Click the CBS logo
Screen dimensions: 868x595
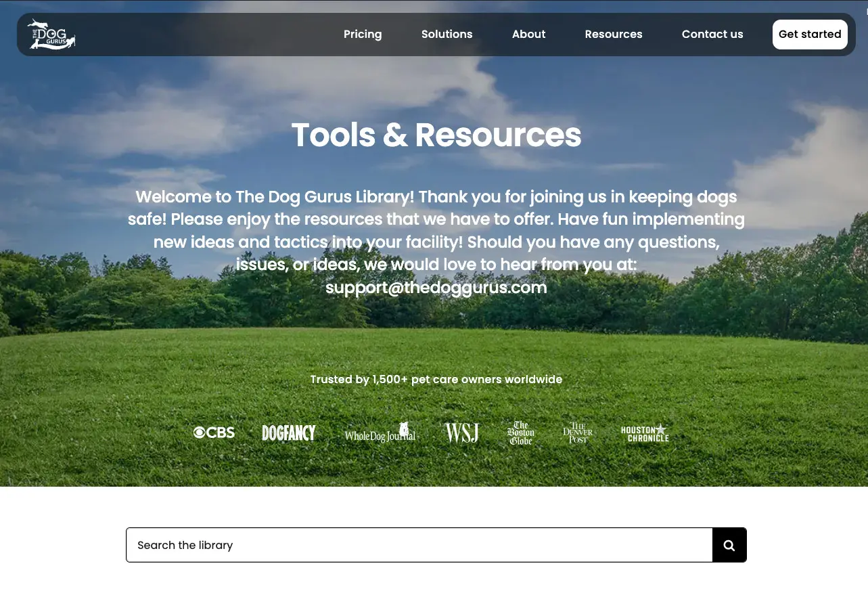point(214,433)
